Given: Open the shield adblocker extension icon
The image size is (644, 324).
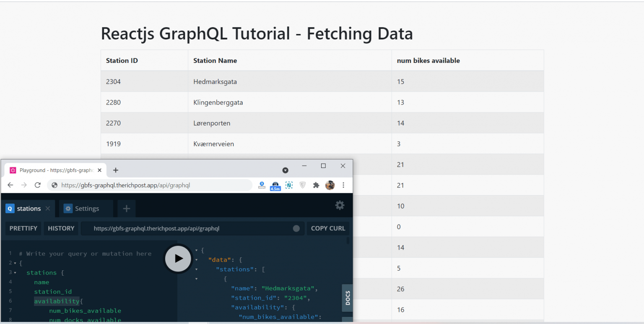Looking at the screenshot, I should [x=303, y=185].
